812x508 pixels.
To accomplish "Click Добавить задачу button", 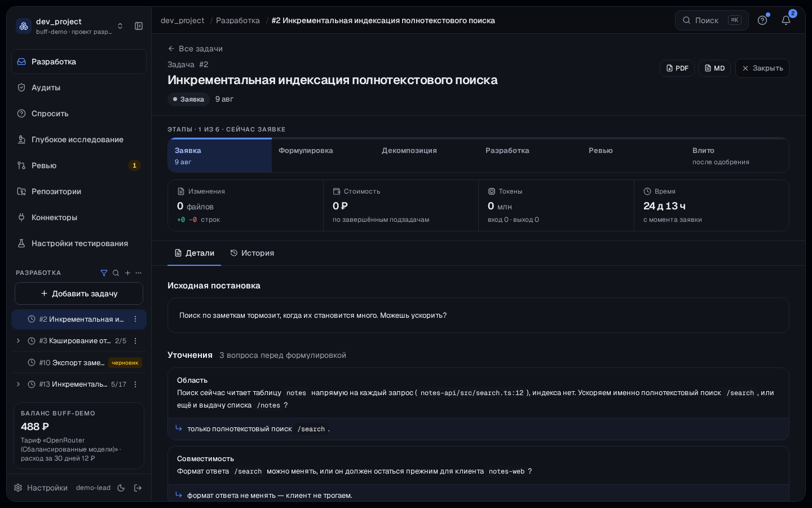I will [x=79, y=294].
